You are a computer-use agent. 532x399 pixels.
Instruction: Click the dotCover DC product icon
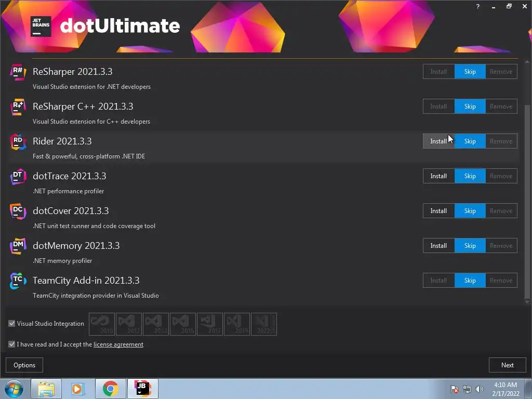click(18, 211)
